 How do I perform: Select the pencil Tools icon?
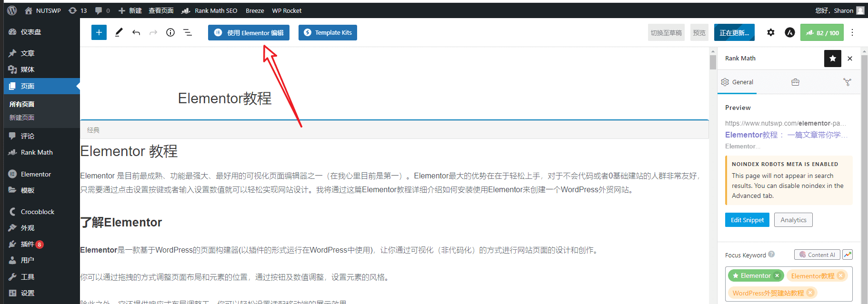click(119, 32)
